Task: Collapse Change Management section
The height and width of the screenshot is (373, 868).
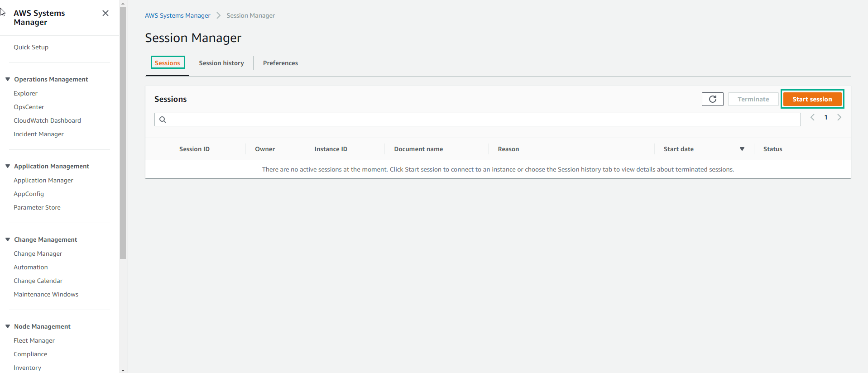Action: (x=8, y=239)
